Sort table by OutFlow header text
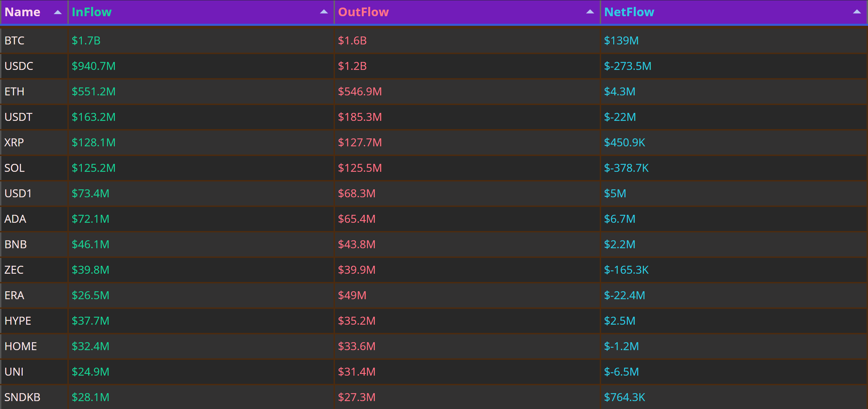Screen dimensions: 868x409 363,12
